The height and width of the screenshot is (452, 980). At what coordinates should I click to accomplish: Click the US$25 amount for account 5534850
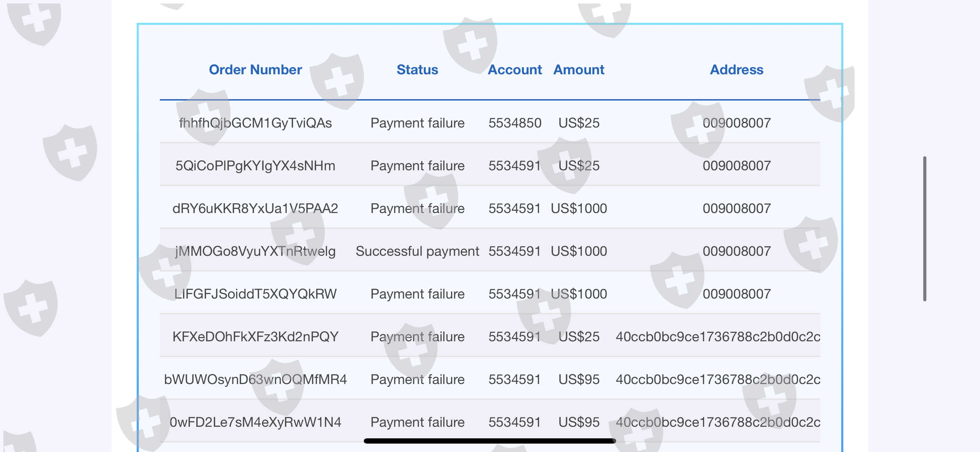click(578, 123)
